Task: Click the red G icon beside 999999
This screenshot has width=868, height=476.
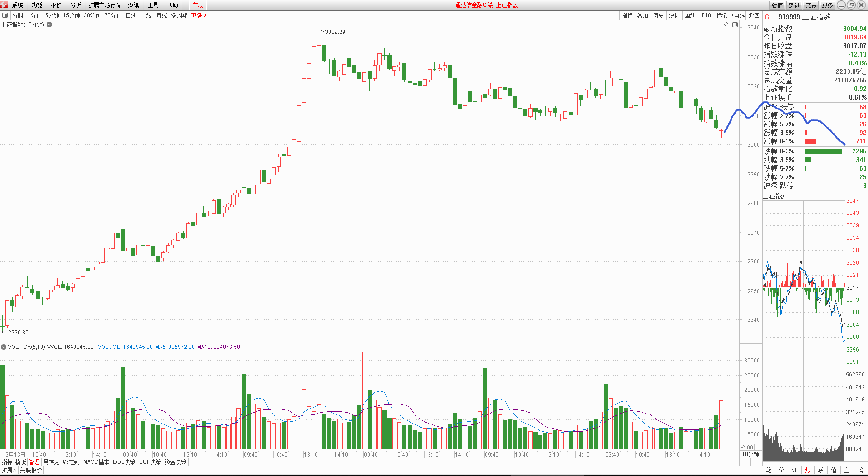Action: tap(767, 17)
